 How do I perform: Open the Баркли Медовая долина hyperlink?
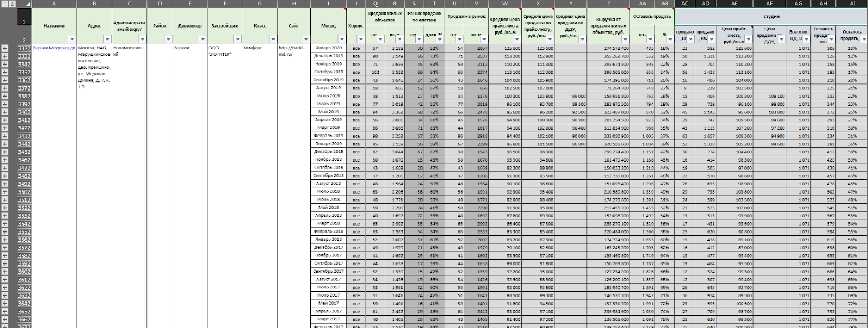(54, 48)
